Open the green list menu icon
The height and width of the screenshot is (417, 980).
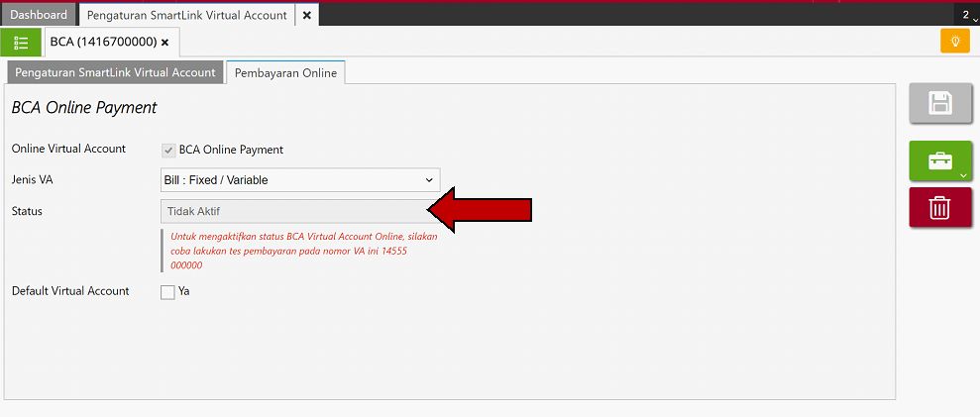21,43
